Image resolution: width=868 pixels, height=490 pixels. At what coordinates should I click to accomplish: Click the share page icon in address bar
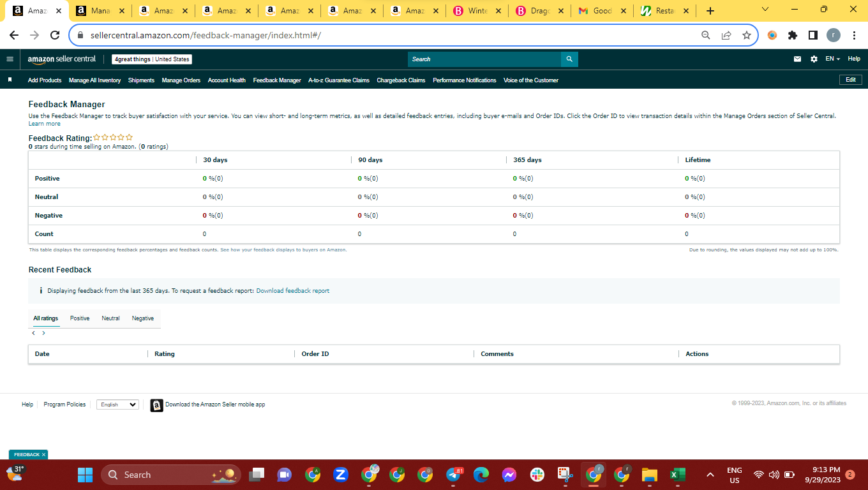pyautogui.click(x=726, y=35)
